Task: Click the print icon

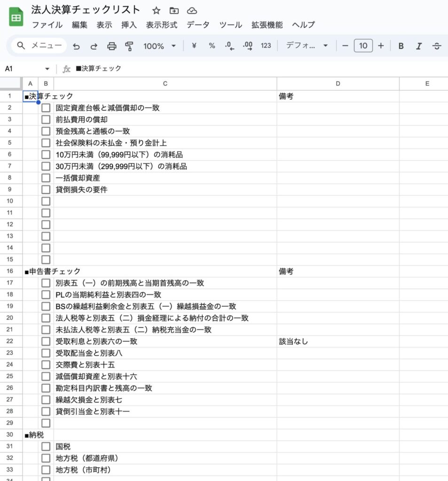Action: [x=111, y=47]
